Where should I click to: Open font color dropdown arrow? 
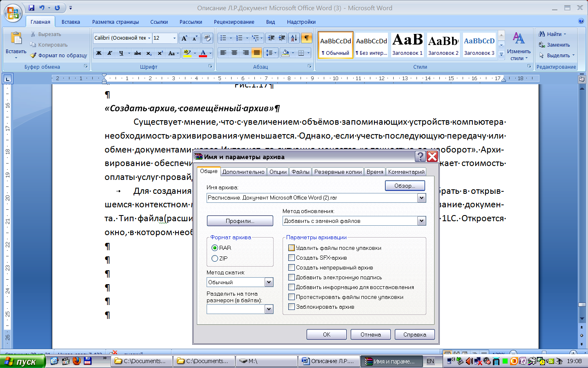[x=210, y=53]
